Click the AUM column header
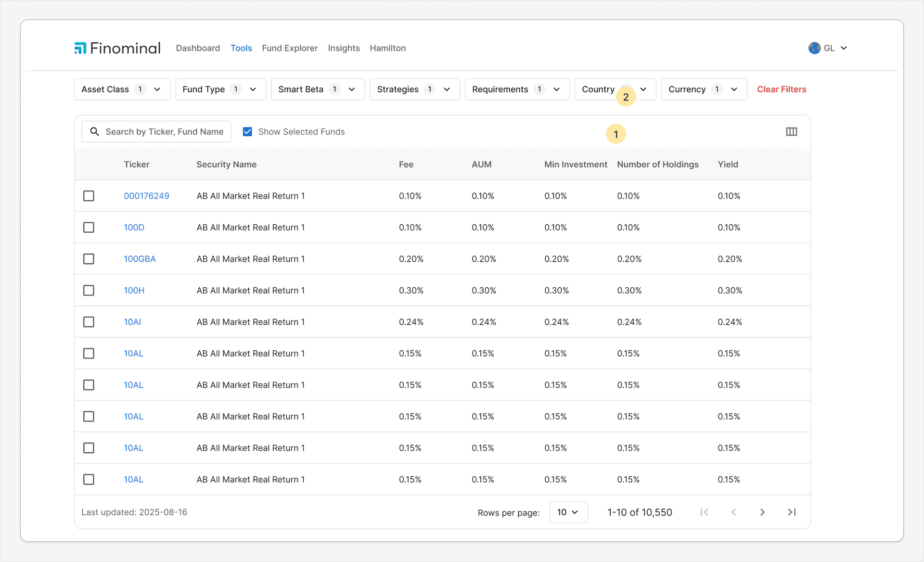 coord(482,165)
